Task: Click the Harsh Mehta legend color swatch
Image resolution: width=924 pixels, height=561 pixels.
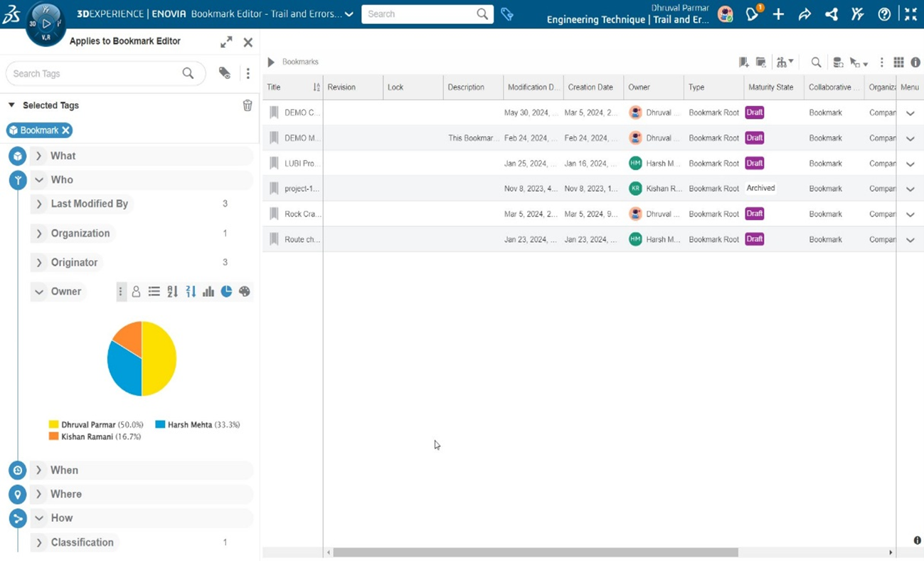Action: 160,424
